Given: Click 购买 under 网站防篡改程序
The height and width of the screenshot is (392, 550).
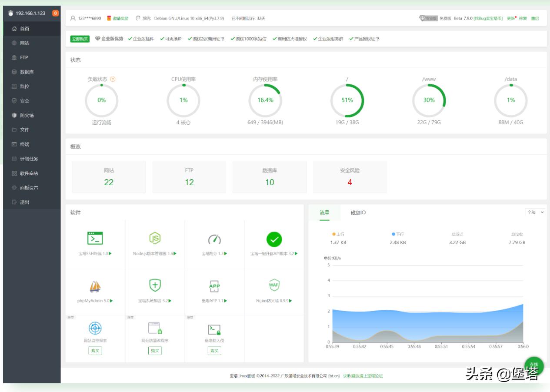Looking at the screenshot, I should coord(155,350).
